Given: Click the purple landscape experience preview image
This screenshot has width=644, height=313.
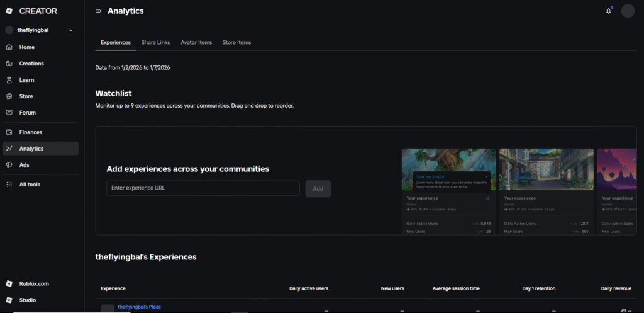Looking at the screenshot, I should point(616,169).
